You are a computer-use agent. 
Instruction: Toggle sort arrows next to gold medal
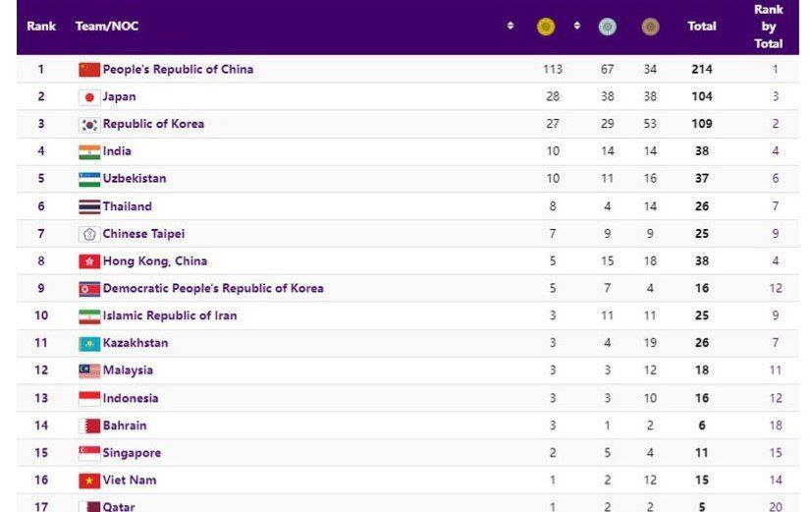577,26
